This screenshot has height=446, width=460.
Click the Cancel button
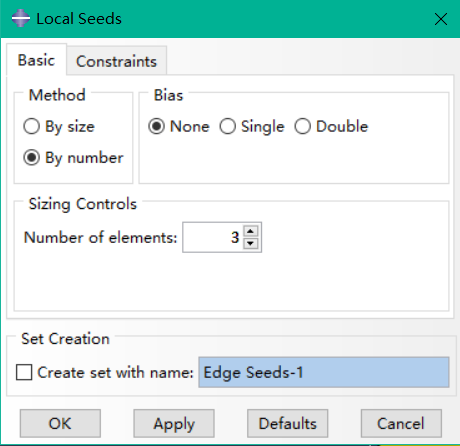401,424
